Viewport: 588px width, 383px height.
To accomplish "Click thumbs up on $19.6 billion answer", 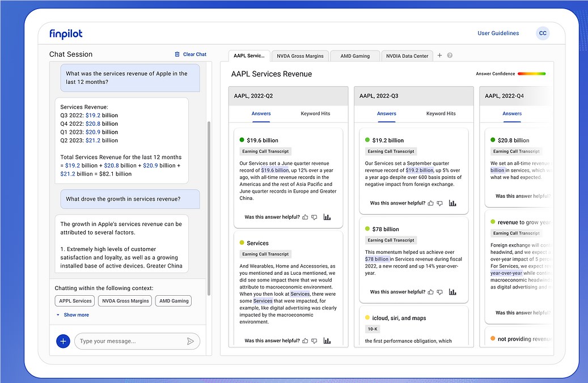I will tap(306, 217).
